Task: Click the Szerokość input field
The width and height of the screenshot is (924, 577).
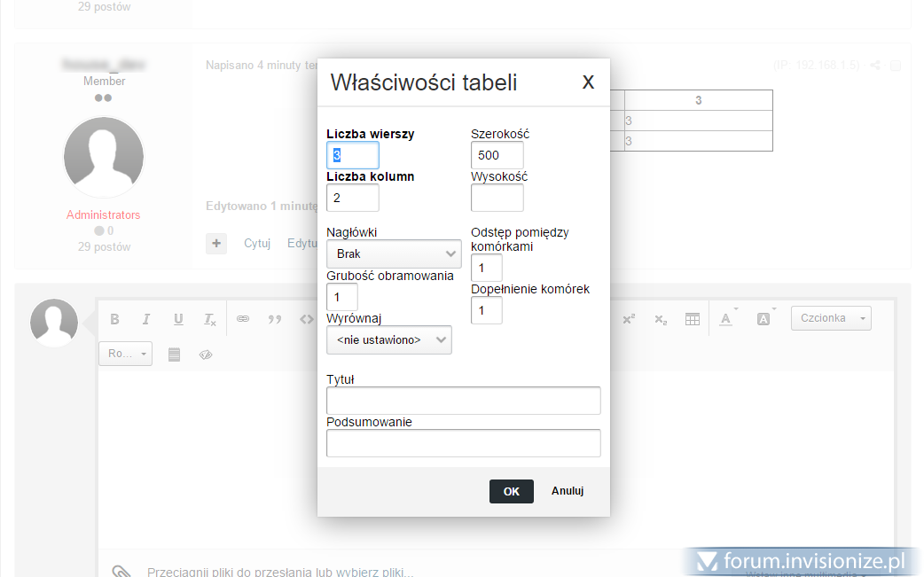Action: tap(497, 155)
